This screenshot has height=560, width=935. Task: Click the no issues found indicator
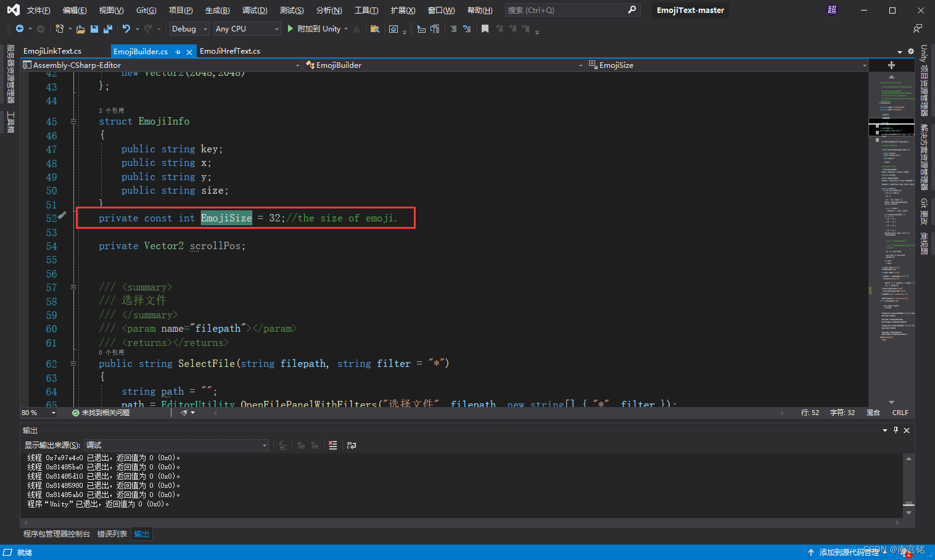[101, 413]
